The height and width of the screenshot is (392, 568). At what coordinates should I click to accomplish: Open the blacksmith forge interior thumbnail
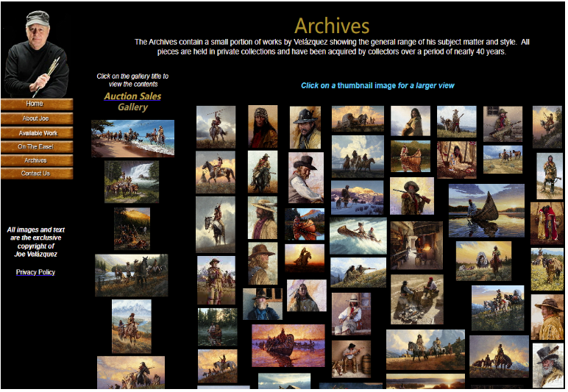point(416,245)
